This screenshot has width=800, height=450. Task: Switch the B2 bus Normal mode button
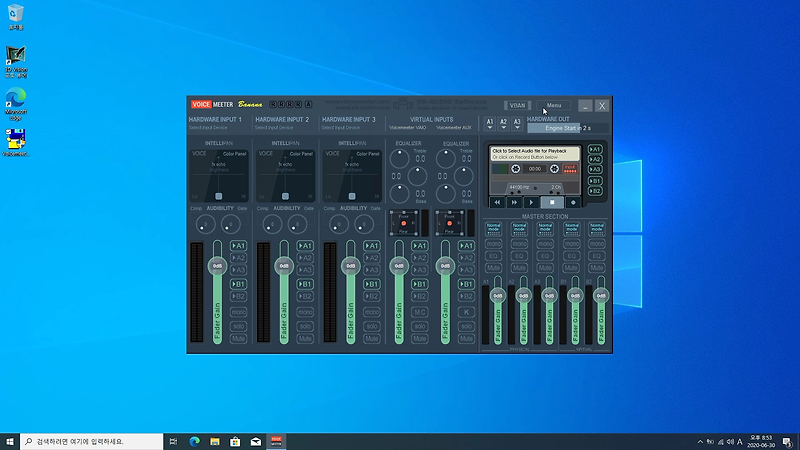(x=596, y=229)
